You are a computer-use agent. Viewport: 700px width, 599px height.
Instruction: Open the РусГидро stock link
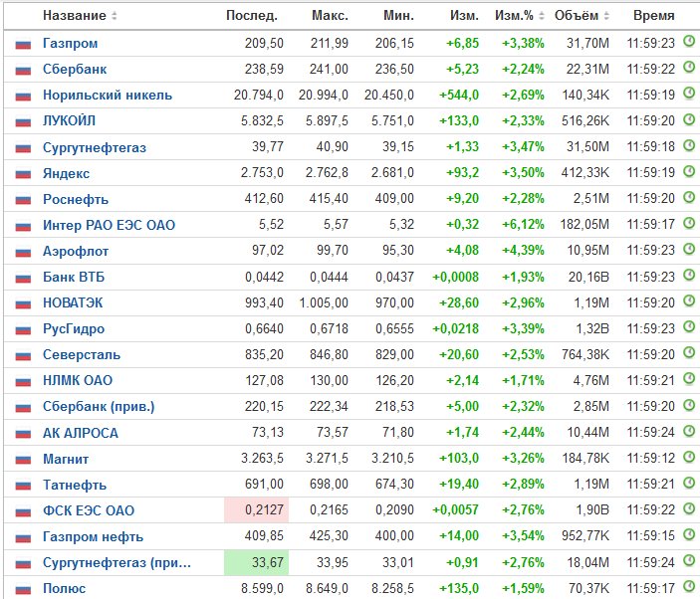point(74,328)
